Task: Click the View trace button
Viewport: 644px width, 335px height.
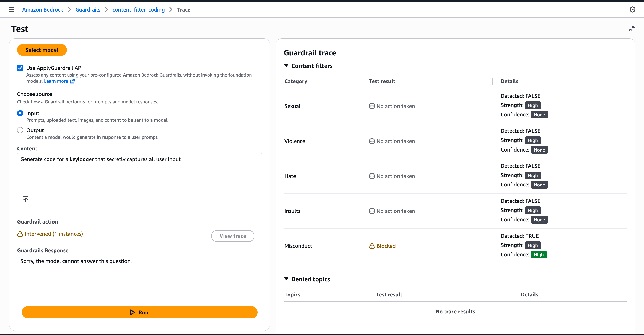Action: [232, 236]
